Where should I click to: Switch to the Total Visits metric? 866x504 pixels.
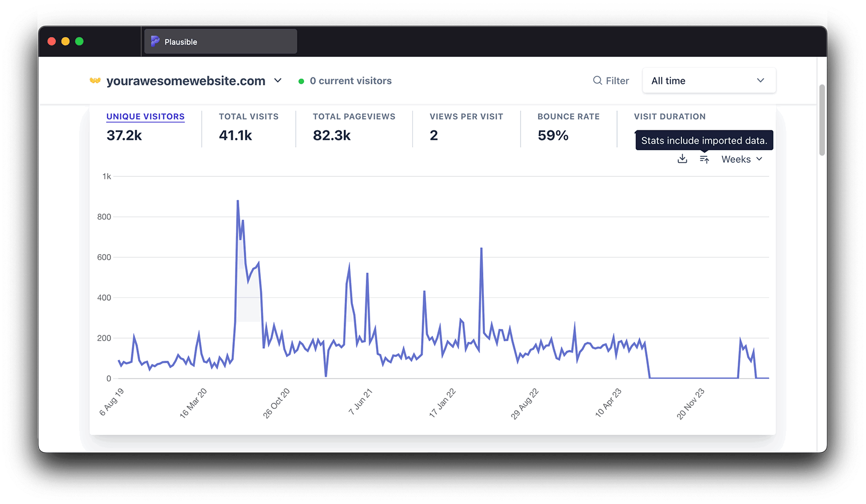[x=248, y=116]
